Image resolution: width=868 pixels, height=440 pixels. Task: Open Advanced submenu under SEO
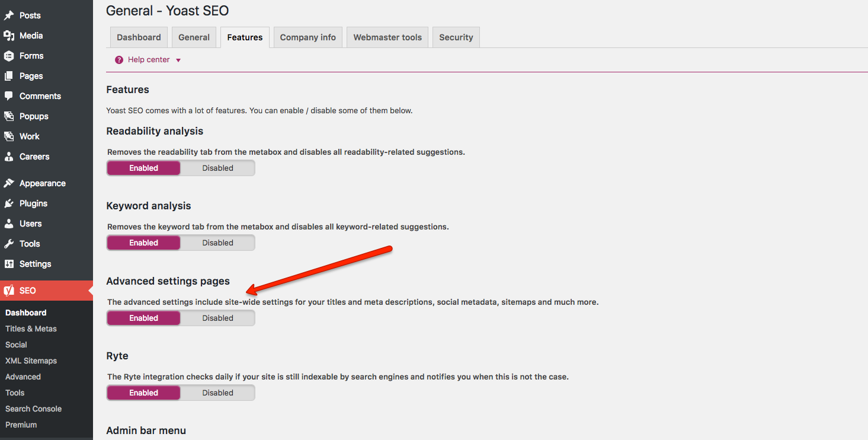[x=23, y=377]
